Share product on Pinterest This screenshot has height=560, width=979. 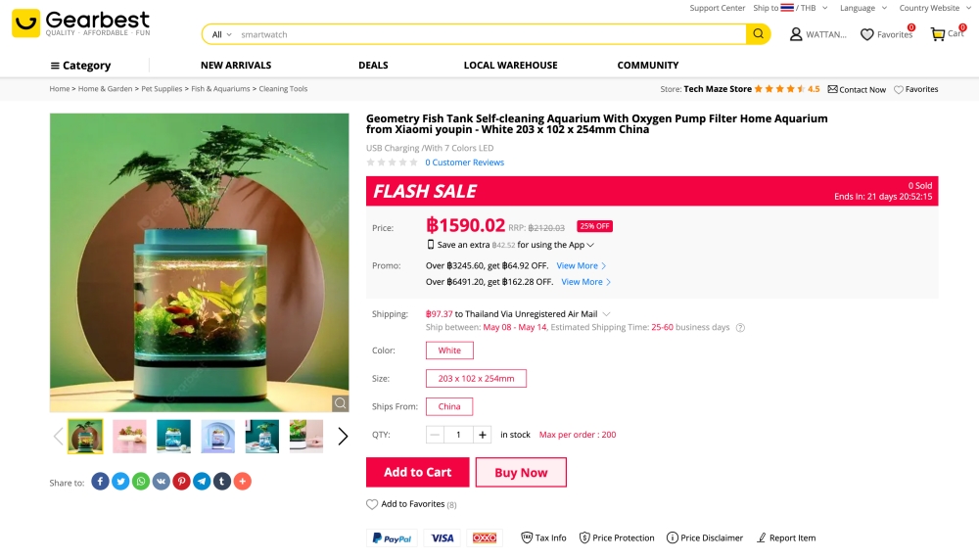pos(181,481)
